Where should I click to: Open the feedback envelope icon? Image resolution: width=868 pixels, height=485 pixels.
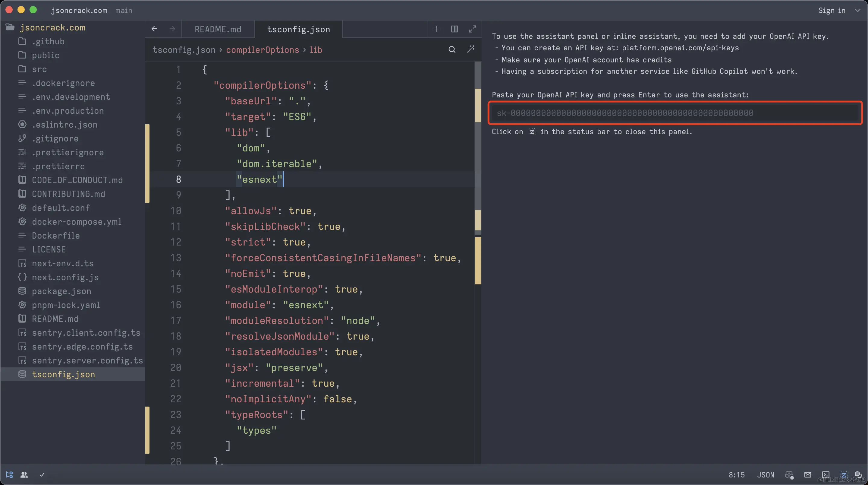(x=808, y=475)
